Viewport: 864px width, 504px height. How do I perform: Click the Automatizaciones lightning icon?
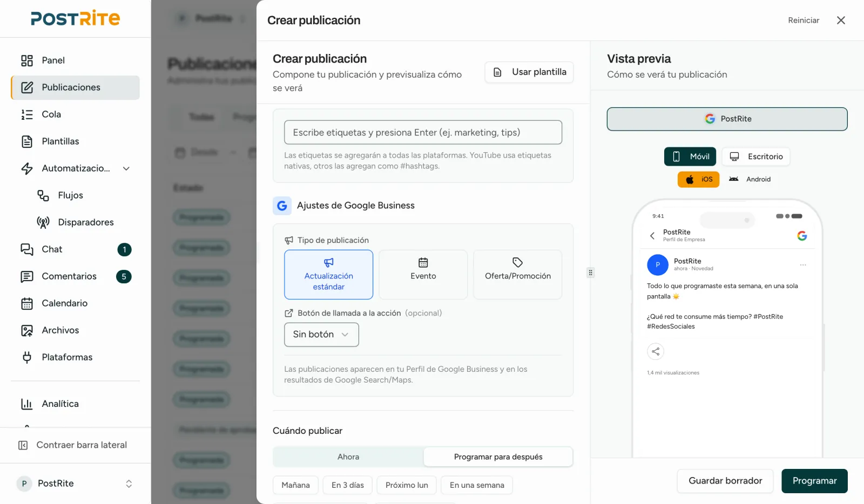[x=27, y=168]
